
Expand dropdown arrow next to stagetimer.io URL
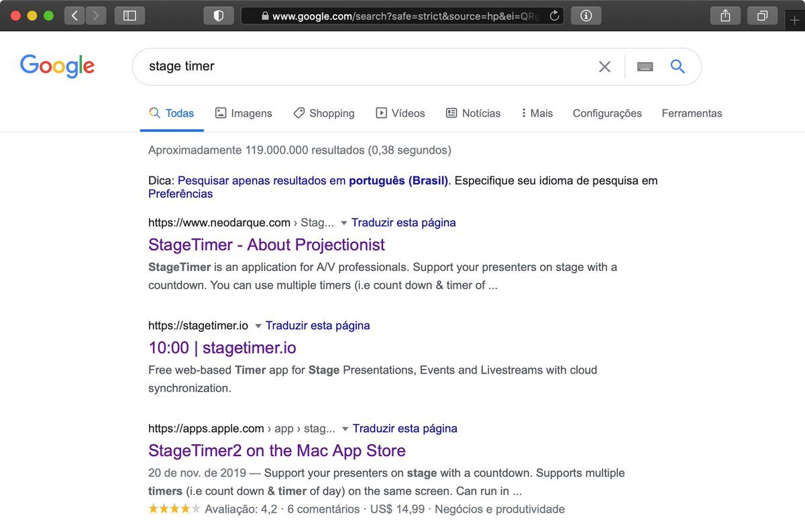tap(258, 326)
